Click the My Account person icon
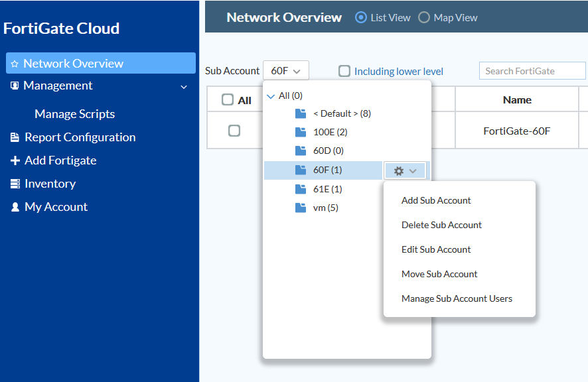Viewport: 588px width, 382px height. coord(15,207)
